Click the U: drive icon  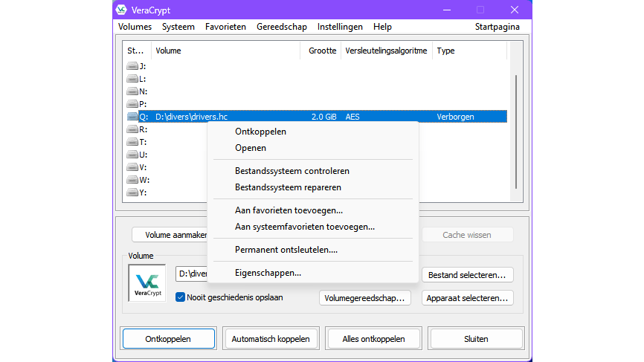click(x=132, y=155)
